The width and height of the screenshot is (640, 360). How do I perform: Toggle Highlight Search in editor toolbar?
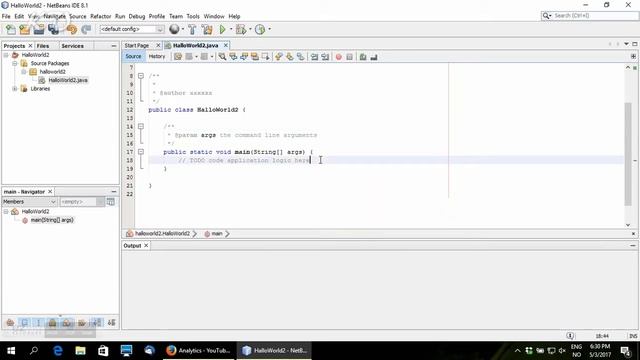pyautogui.click(x=255, y=57)
